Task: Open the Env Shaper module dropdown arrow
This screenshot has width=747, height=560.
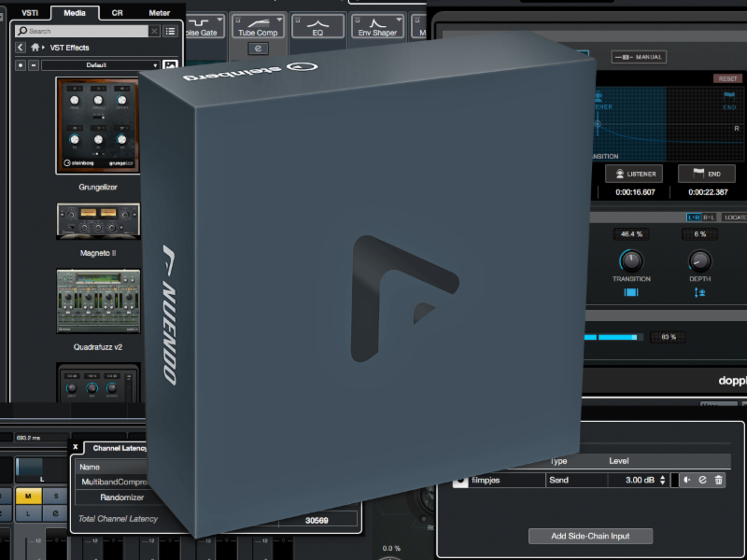Action: [399, 20]
